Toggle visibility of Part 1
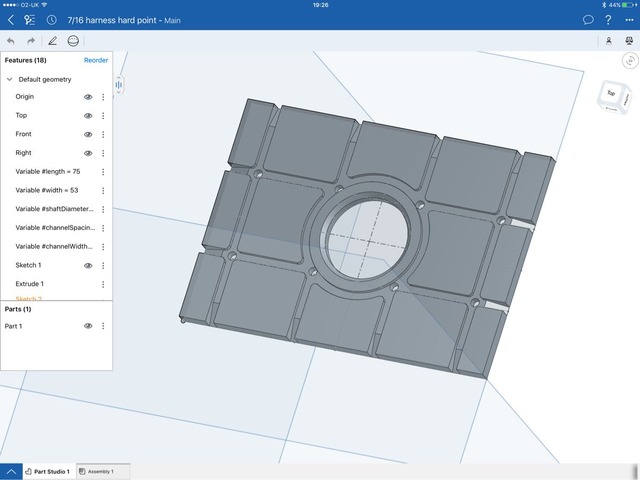 88,326
